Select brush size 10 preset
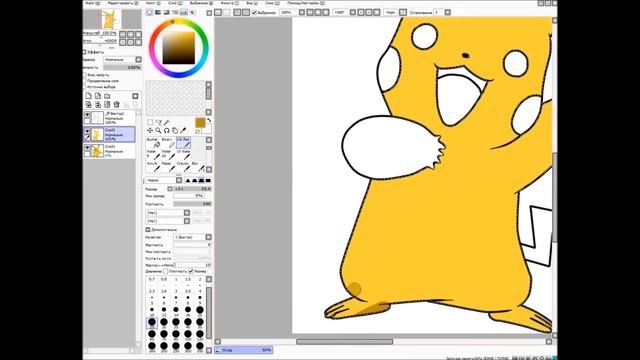The image size is (640, 360). pos(152,311)
